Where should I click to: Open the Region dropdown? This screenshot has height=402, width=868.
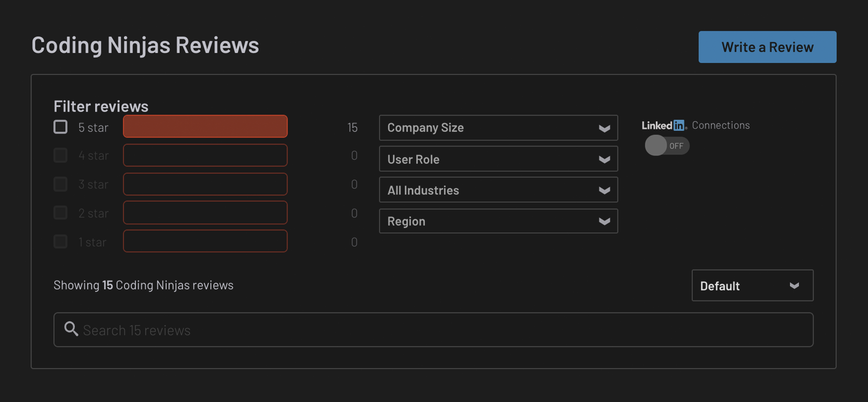tap(498, 221)
